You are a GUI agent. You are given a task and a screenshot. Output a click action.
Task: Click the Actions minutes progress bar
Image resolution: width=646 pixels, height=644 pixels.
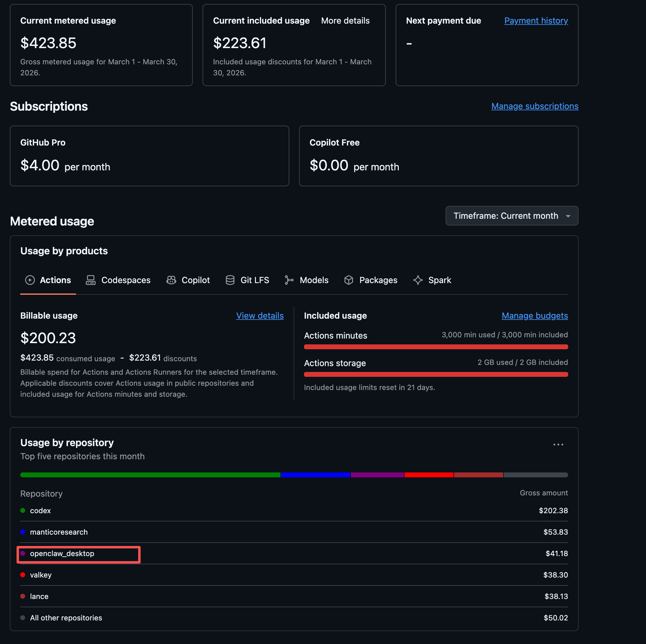436,347
